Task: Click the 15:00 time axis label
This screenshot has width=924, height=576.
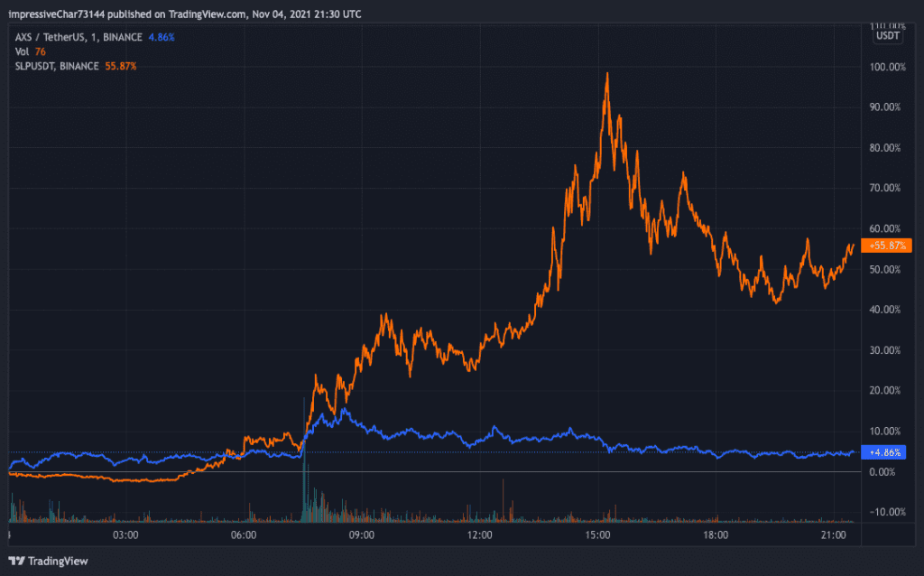Action: 597,535
